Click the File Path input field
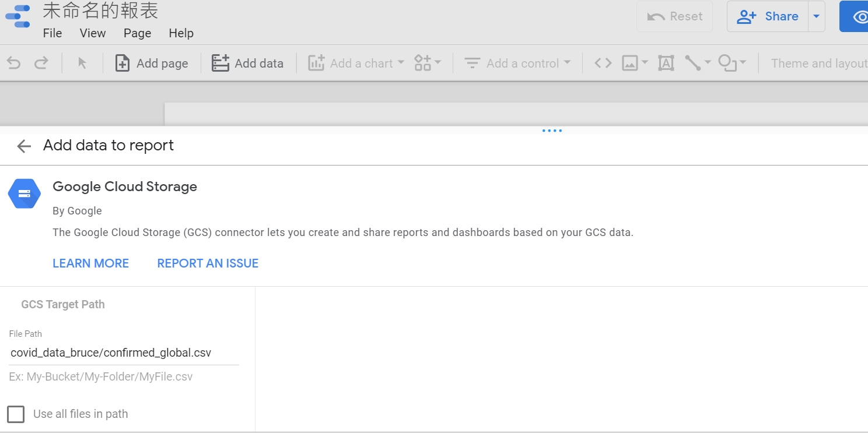Image resolution: width=868 pixels, height=440 pixels. click(x=124, y=353)
